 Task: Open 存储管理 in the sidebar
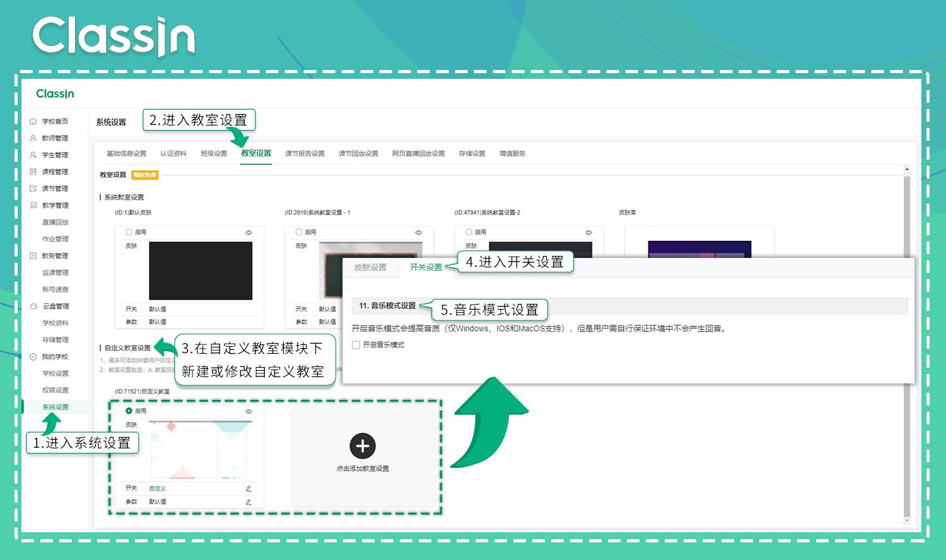click(55, 340)
